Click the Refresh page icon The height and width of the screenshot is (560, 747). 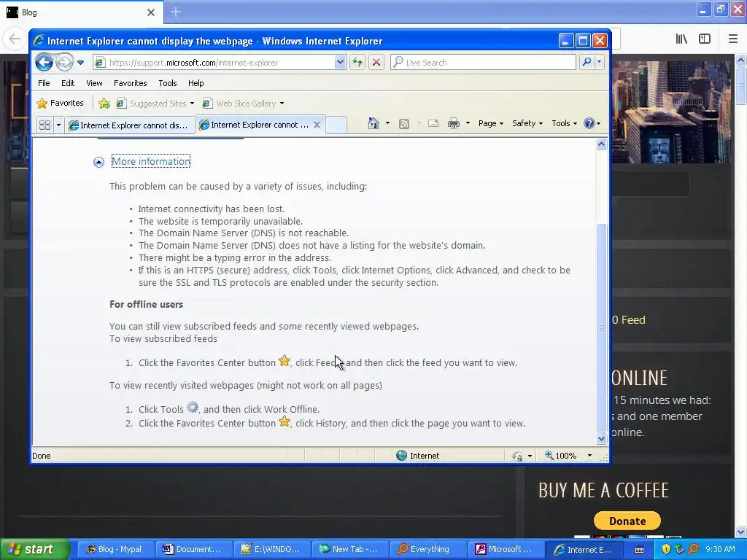pyautogui.click(x=357, y=63)
